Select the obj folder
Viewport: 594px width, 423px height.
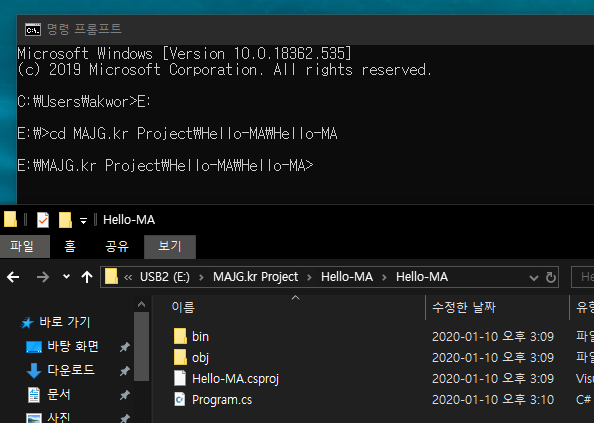(200, 357)
